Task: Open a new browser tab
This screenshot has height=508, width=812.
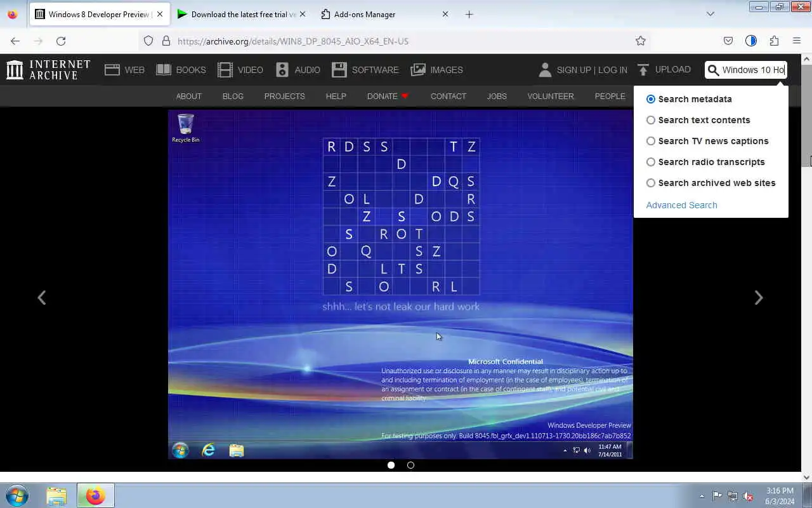Action: point(469,14)
